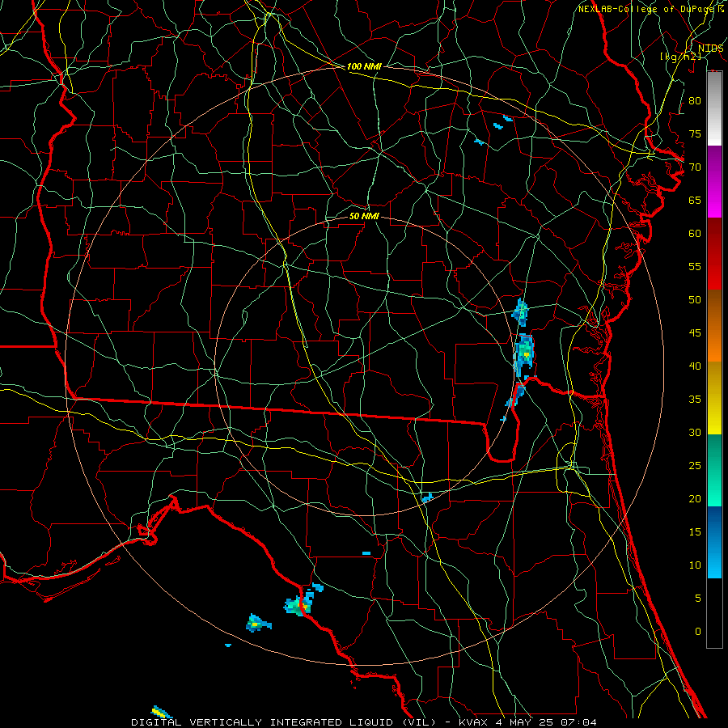The image size is (728, 728).
Task: Pick the green segment of the color scale
Action: tap(714, 470)
